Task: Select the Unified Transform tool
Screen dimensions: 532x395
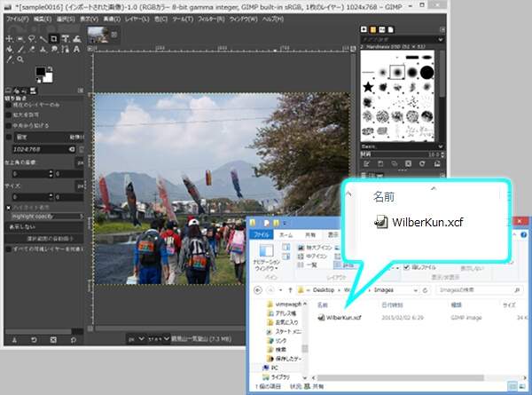Action: [65, 39]
